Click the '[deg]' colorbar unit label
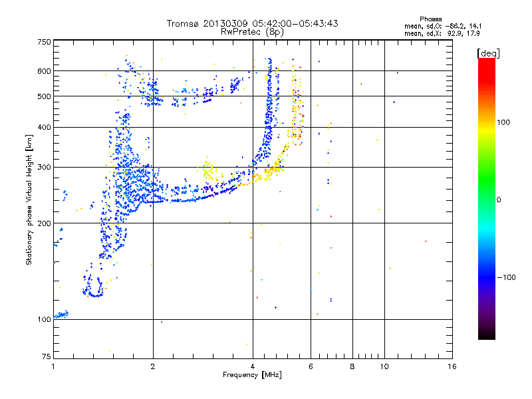This screenshot has height=399, width=532. (489, 54)
